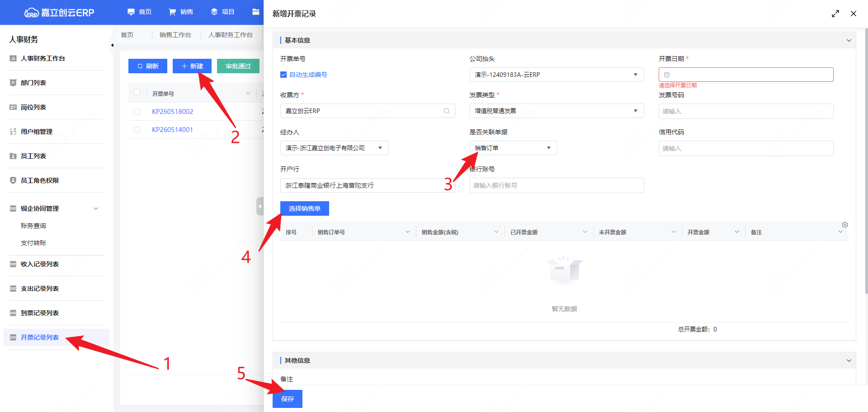Tick the checkbox for KP260518002
This screenshot has width=868, height=412.
point(137,112)
